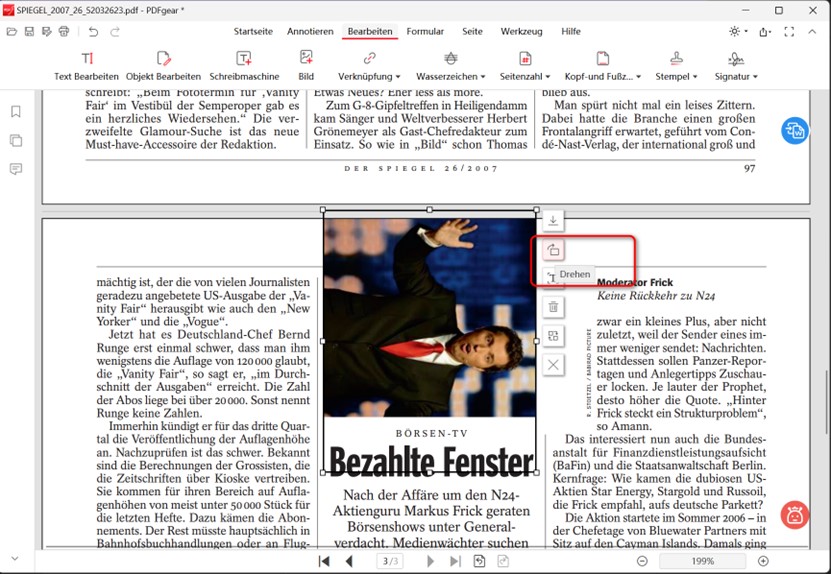
Task: Enter fullscreen mode with the frame icon
Action: click(x=789, y=32)
